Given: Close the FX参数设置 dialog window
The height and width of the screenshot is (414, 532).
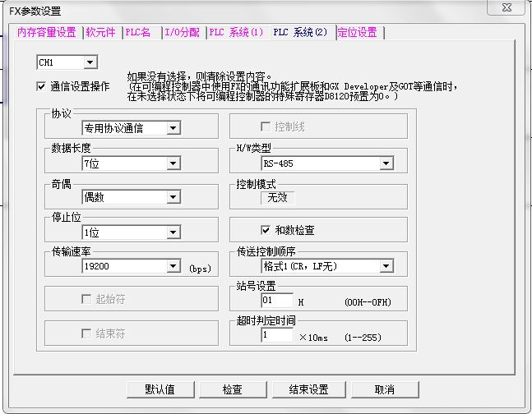Looking at the screenshot, I should click(x=507, y=7).
